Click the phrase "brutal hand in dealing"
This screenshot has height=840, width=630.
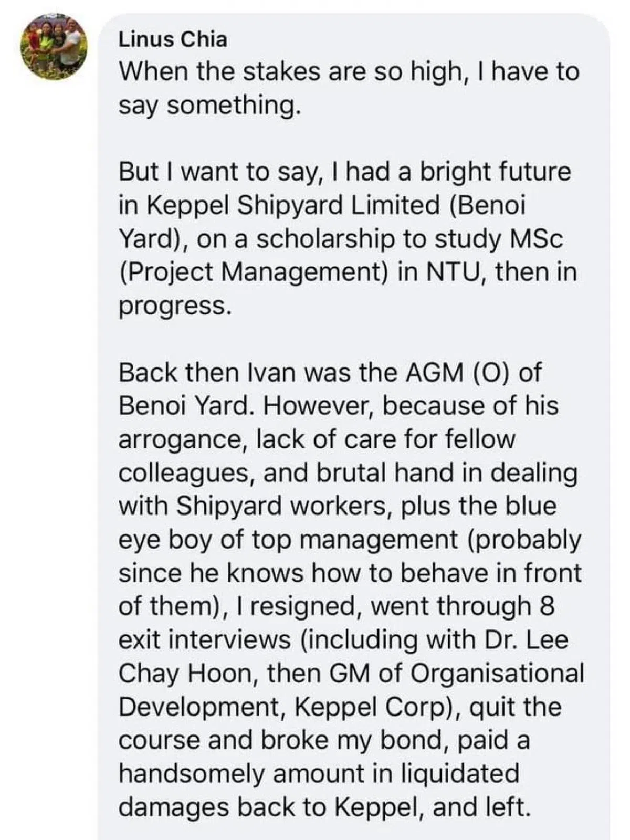tap(446, 473)
